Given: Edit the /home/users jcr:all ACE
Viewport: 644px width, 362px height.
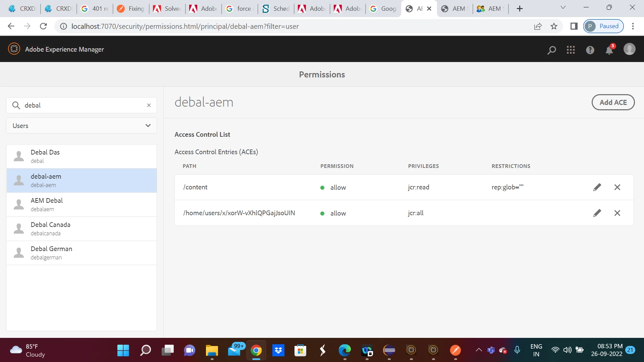Looking at the screenshot, I should point(597,213).
